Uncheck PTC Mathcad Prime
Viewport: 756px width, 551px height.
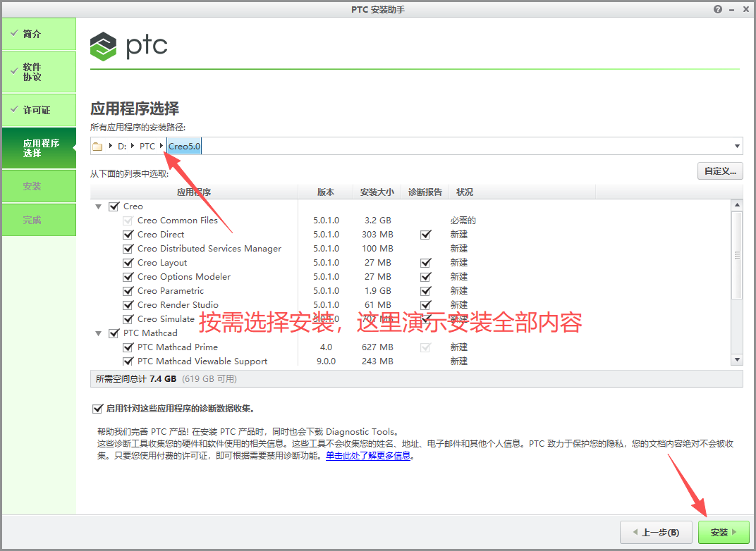coord(128,347)
